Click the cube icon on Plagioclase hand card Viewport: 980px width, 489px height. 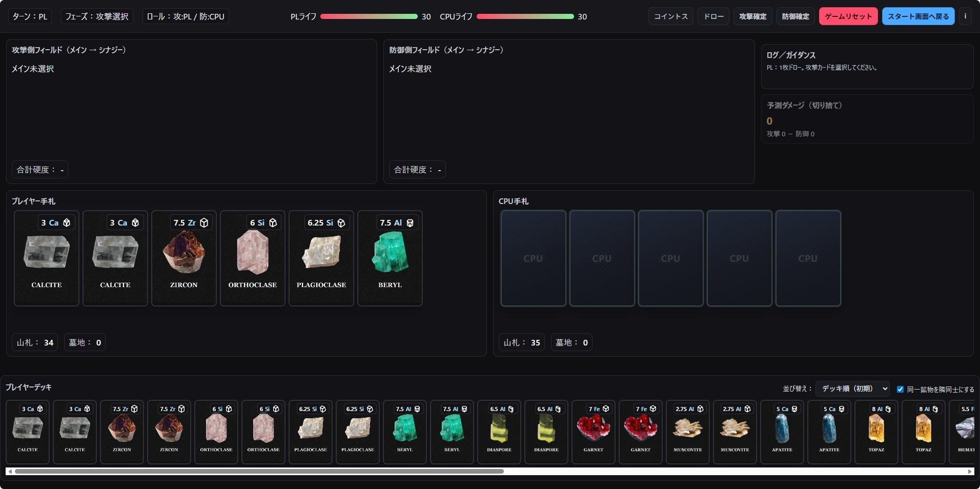(341, 223)
